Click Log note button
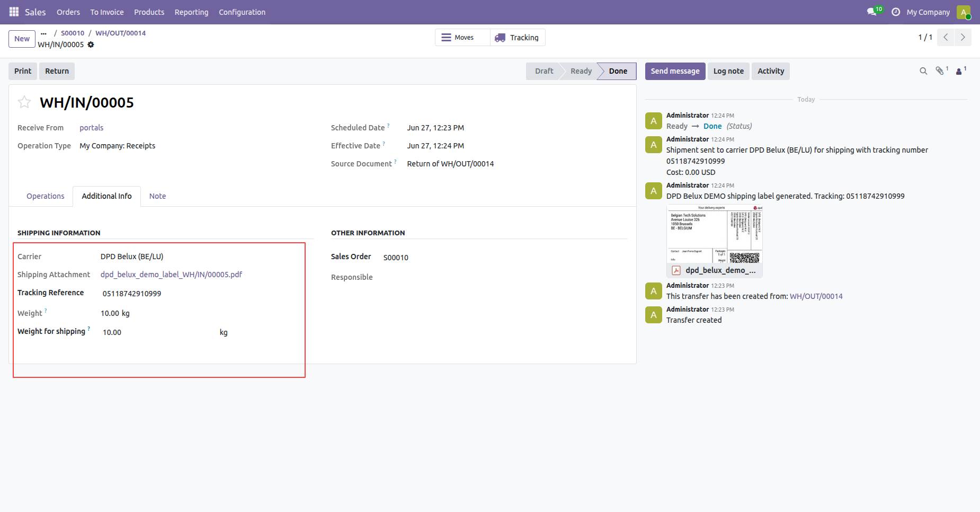Image resolution: width=980 pixels, height=512 pixels. [x=728, y=71]
